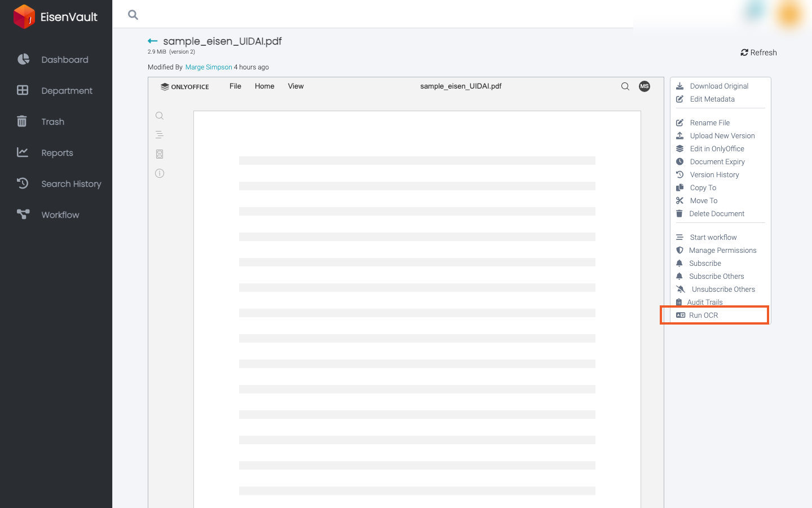Open Manage Permissions
Viewport: 812px width, 508px height.
pyautogui.click(x=723, y=251)
